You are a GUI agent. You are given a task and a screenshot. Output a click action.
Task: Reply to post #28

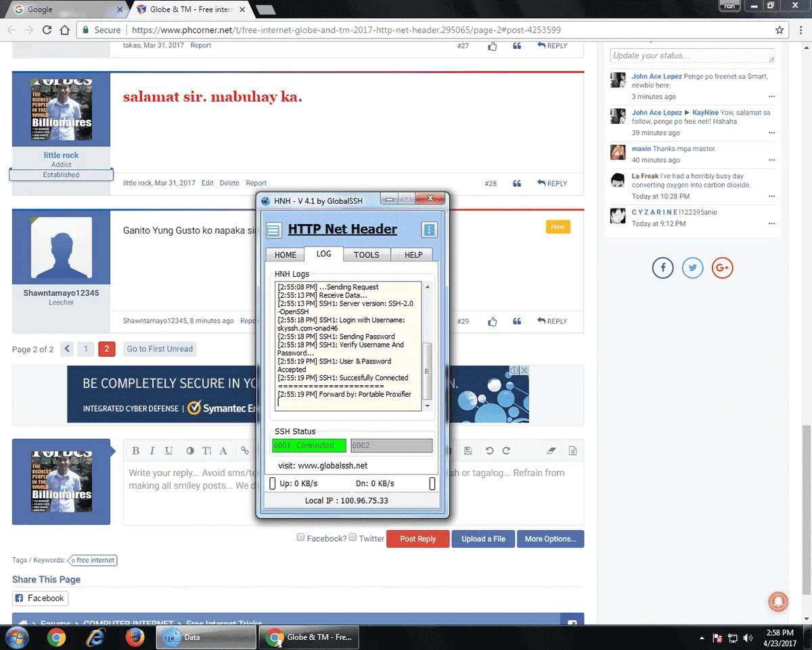point(552,183)
